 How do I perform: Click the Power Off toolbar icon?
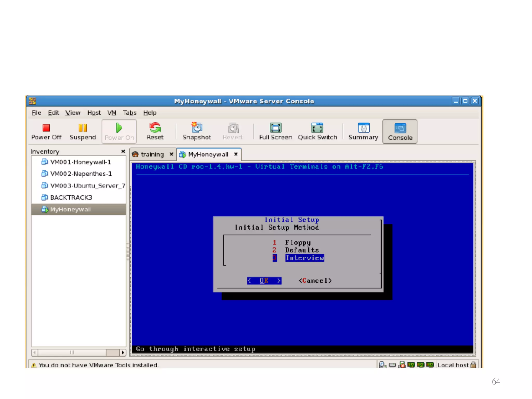[46, 128]
